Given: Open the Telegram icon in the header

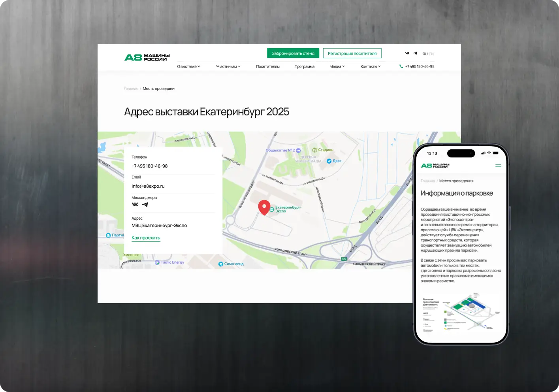Looking at the screenshot, I should coord(415,53).
